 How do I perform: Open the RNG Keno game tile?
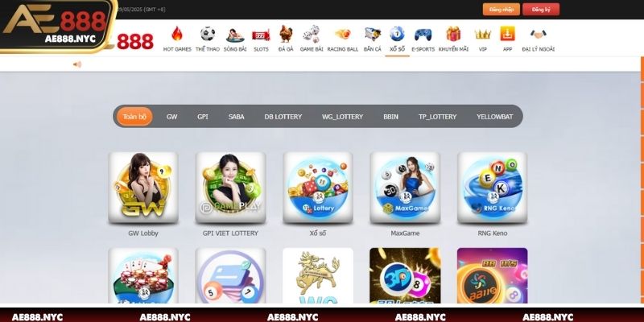point(492,188)
